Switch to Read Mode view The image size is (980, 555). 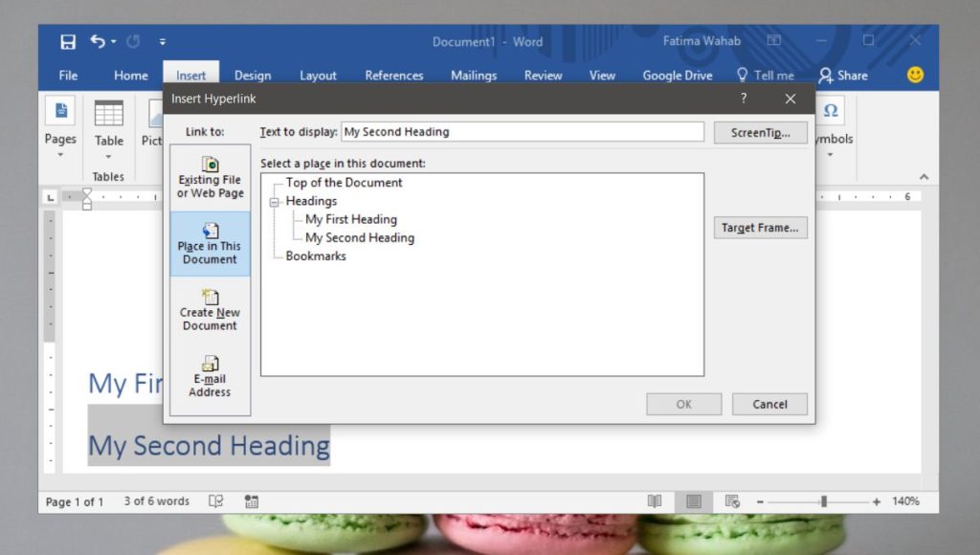pyautogui.click(x=654, y=500)
